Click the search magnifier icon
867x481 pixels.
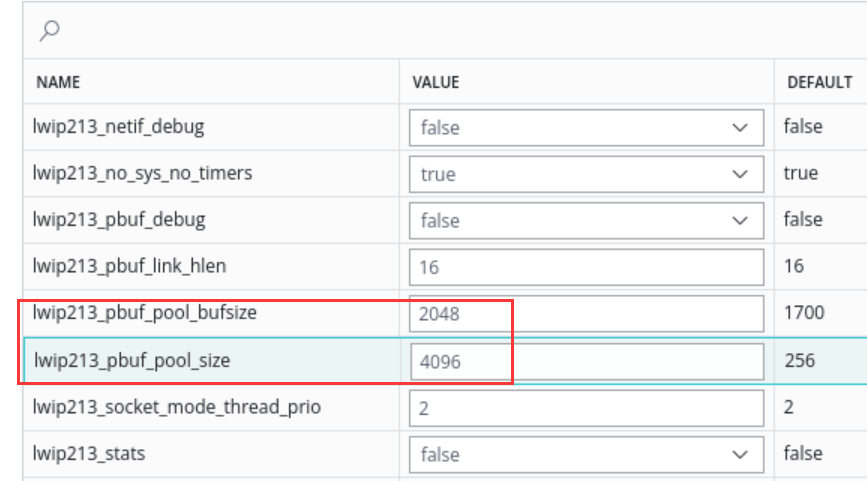click(50, 30)
